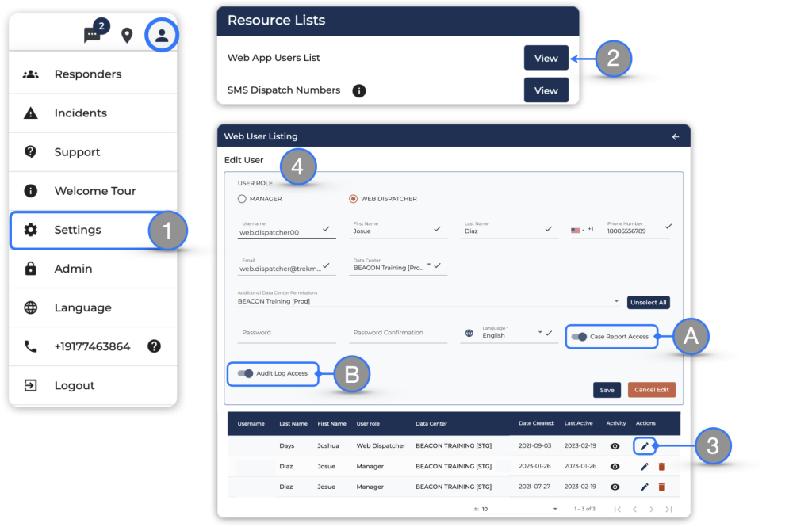Viewport: 812px width, 527px height.
Task: Toggle Case Report Access switch
Action: pyautogui.click(x=579, y=337)
